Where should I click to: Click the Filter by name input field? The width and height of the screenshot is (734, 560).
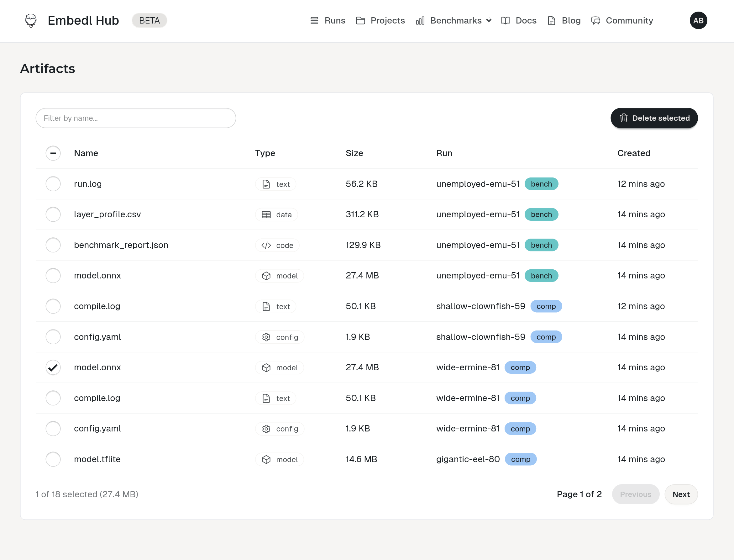(x=136, y=118)
